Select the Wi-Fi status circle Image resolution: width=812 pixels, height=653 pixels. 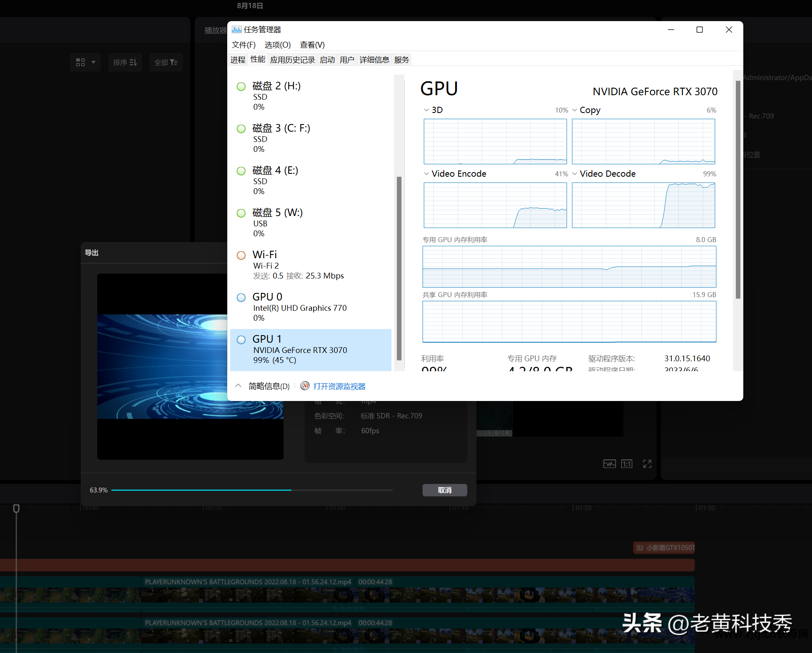tap(241, 255)
